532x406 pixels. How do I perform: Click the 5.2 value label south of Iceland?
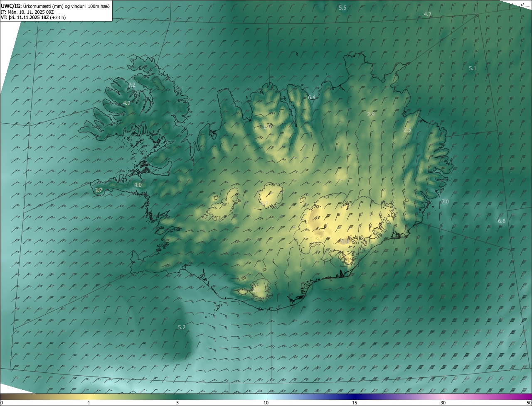(x=182, y=327)
